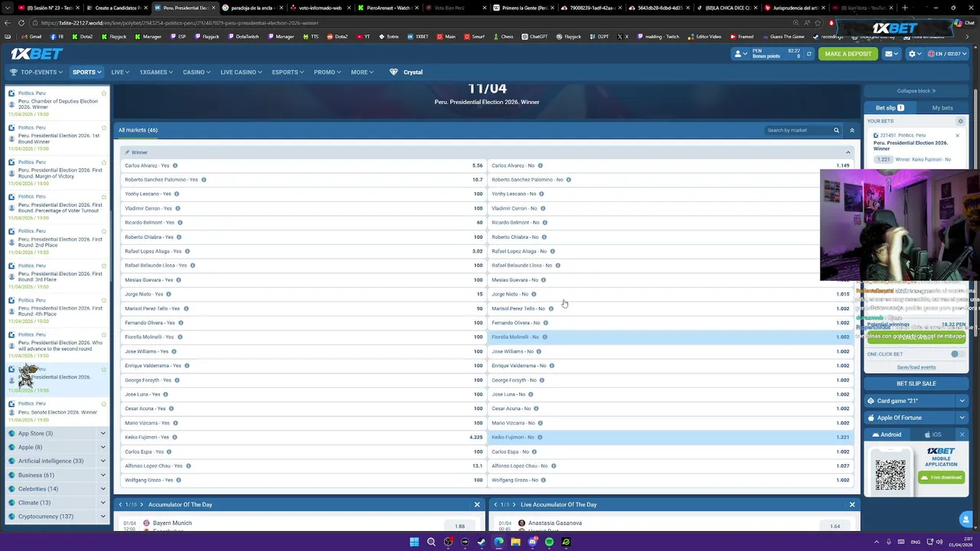Go to previous Live Accumulator slide

tap(495, 504)
